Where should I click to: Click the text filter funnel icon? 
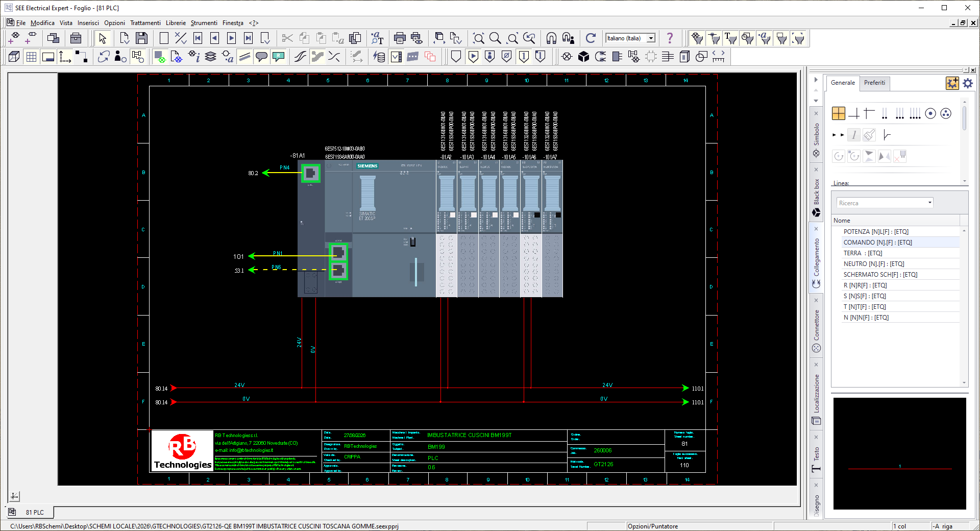point(730,38)
